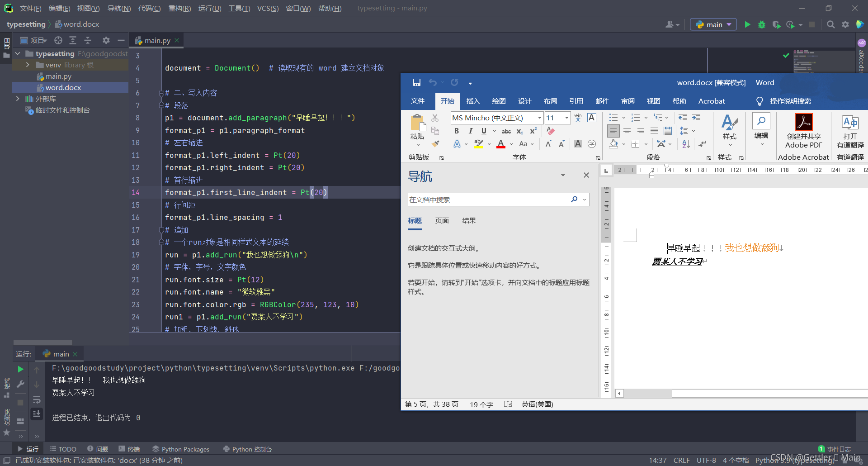Cut scissors icon in Word clipboard group
Viewport: 868px width, 466px height.
coord(435,118)
